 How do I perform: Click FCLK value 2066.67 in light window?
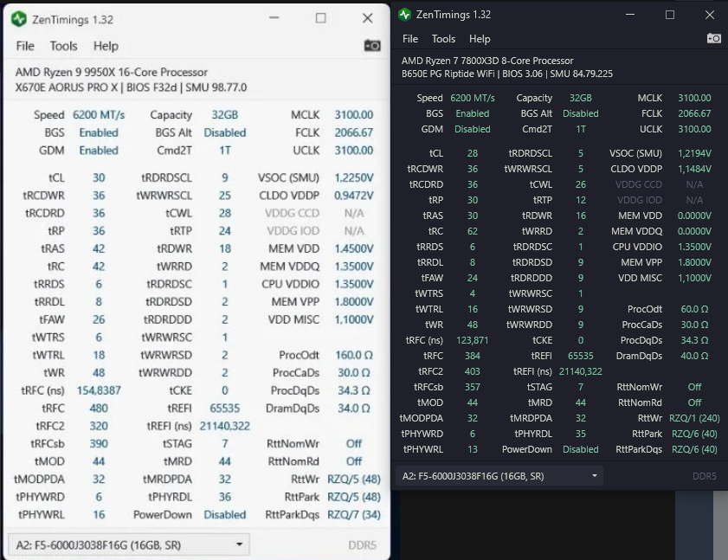tap(354, 132)
